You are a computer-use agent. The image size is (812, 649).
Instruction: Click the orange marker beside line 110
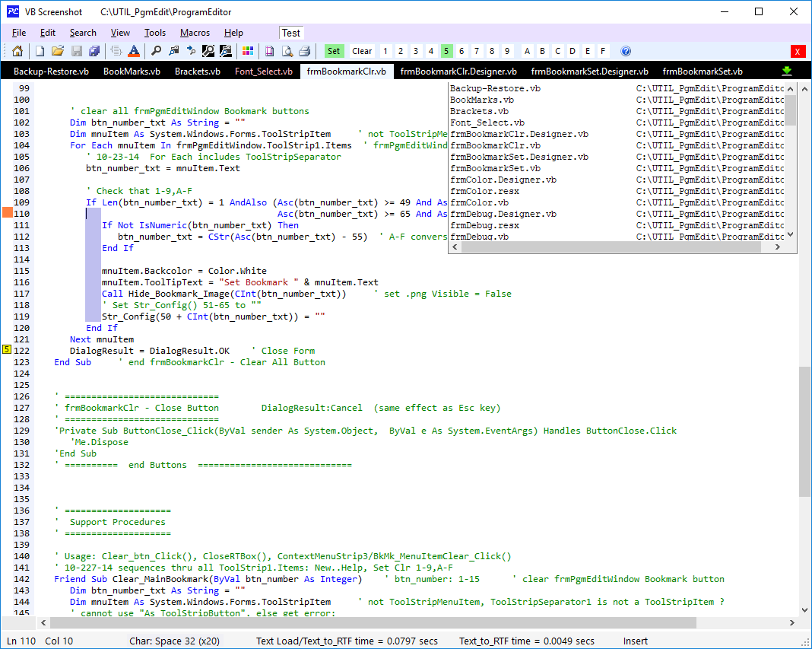pos(8,213)
